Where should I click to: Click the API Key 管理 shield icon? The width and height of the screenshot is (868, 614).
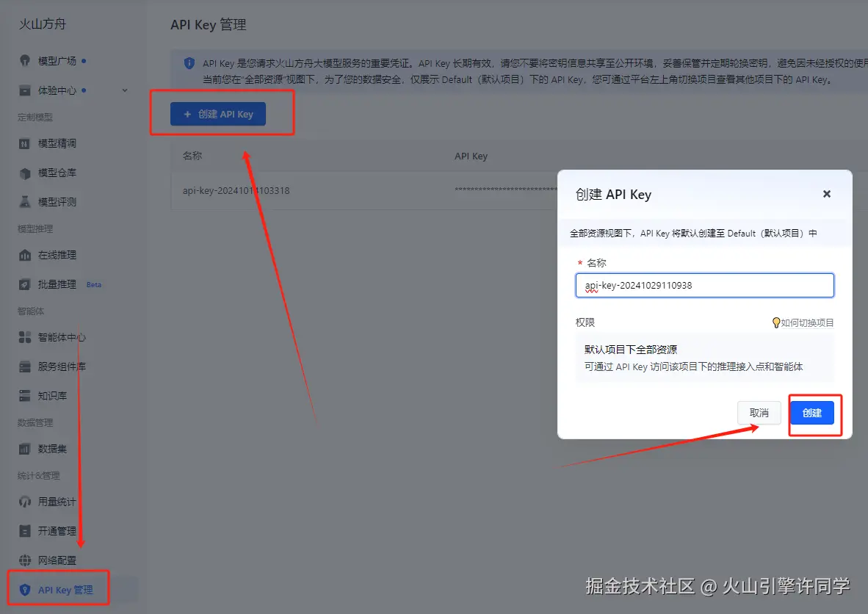(25, 590)
